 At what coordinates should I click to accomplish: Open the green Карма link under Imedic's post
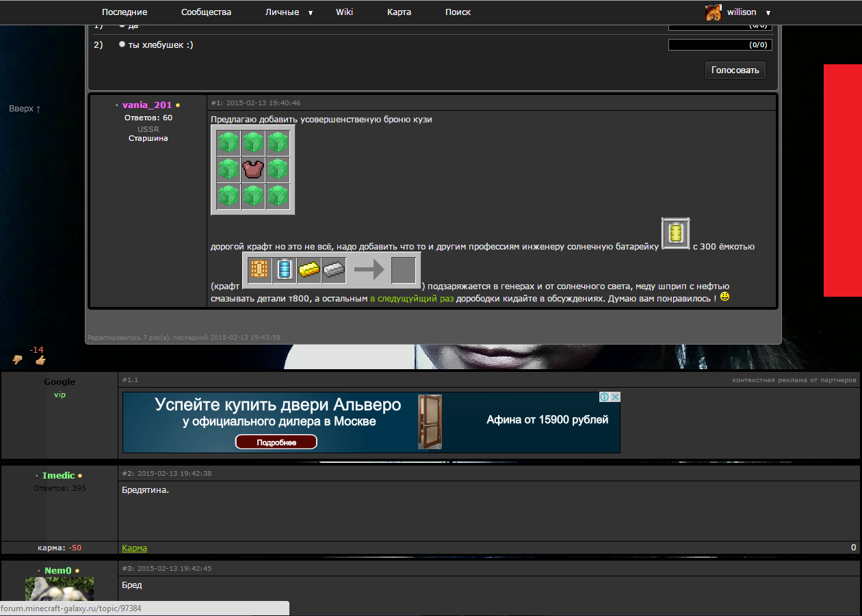[x=134, y=548]
